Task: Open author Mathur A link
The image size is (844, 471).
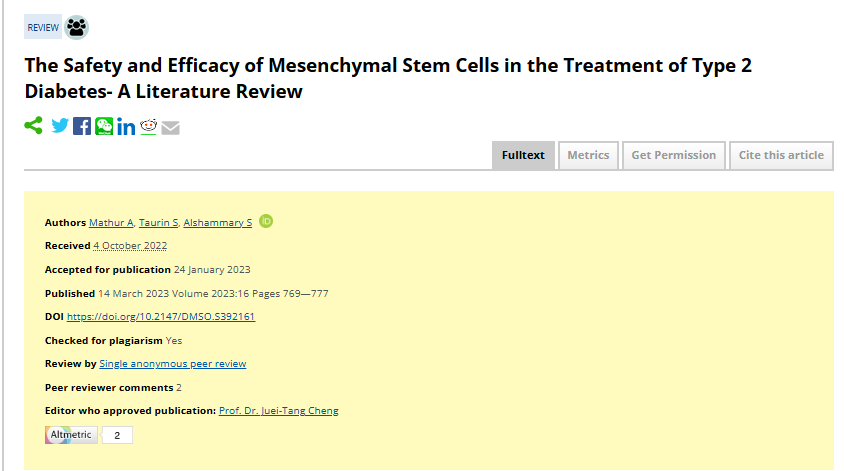Action: (x=111, y=222)
